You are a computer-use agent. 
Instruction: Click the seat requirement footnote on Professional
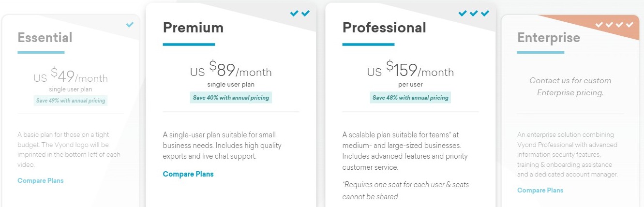[405, 191]
